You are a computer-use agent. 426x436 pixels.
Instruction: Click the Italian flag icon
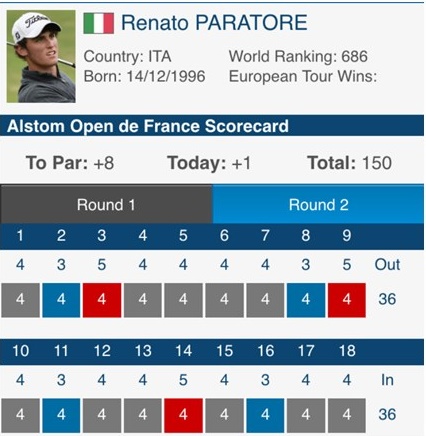99,23
